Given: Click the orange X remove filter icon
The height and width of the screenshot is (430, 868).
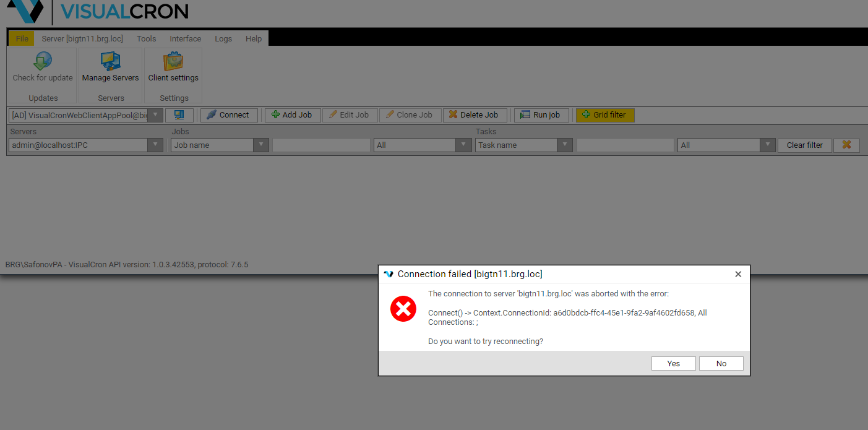Looking at the screenshot, I should tap(846, 145).
